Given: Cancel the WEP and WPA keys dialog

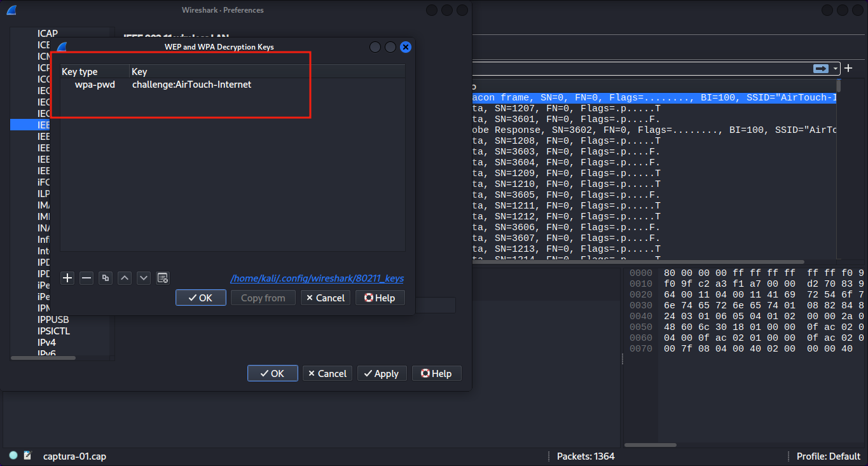Looking at the screenshot, I should (x=325, y=298).
